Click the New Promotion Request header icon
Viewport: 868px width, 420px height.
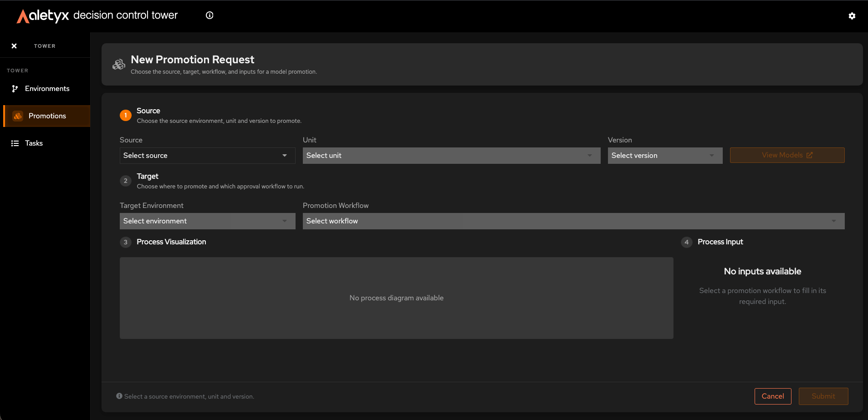(x=119, y=65)
